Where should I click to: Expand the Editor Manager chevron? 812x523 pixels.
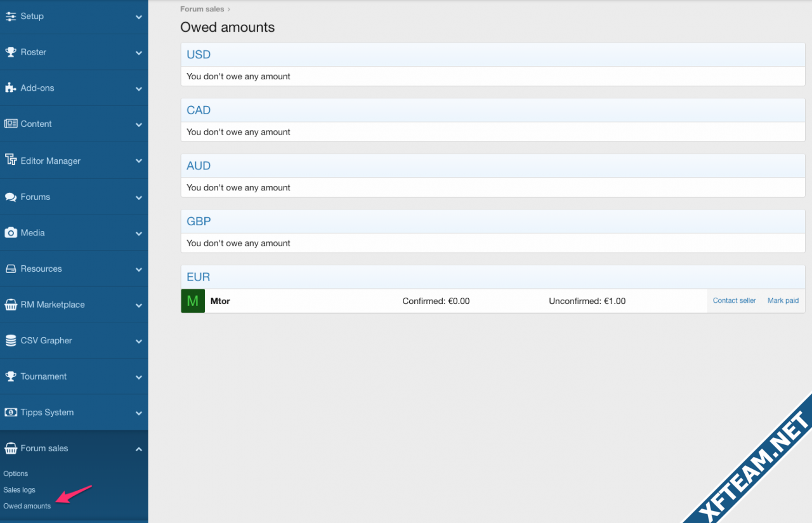(139, 161)
